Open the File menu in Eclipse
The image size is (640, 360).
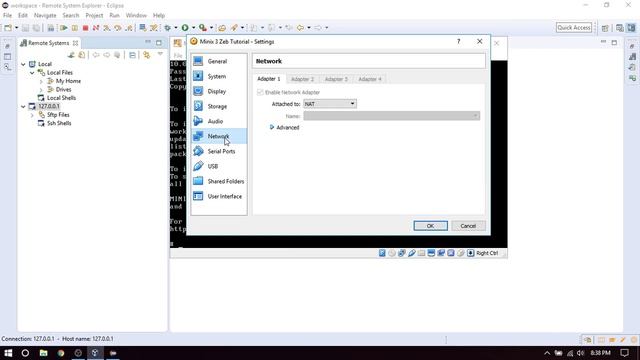click(x=7, y=16)
